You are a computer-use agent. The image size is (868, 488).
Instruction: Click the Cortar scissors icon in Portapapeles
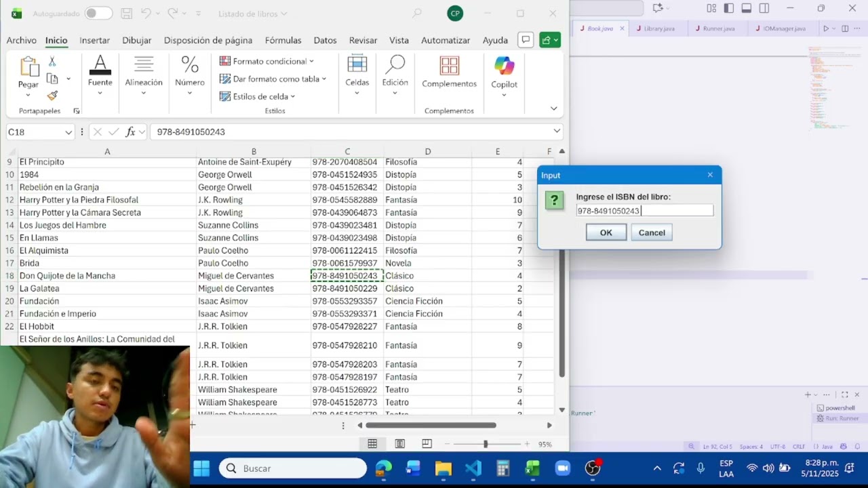52,62
